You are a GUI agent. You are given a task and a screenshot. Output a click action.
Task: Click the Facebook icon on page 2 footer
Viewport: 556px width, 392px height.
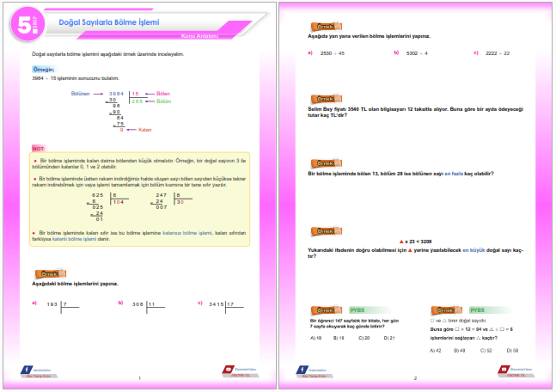coord(302,370)
